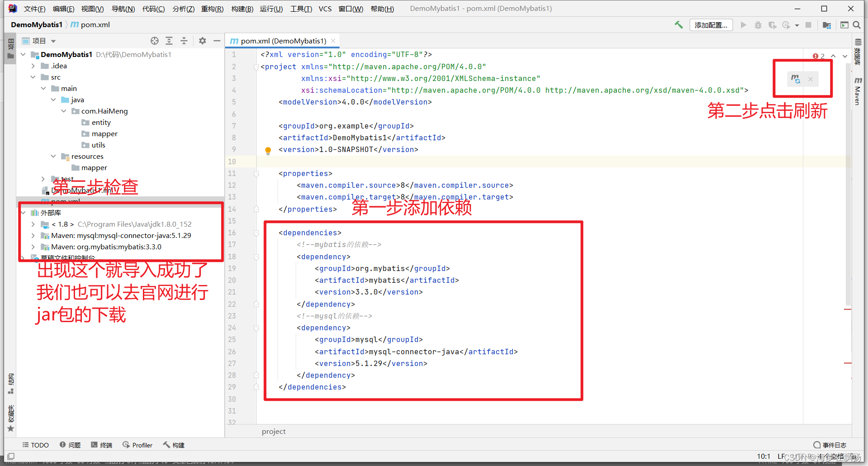Click the Collapse All icon in project panel
The image size is (868, 466).
[184, 41]
